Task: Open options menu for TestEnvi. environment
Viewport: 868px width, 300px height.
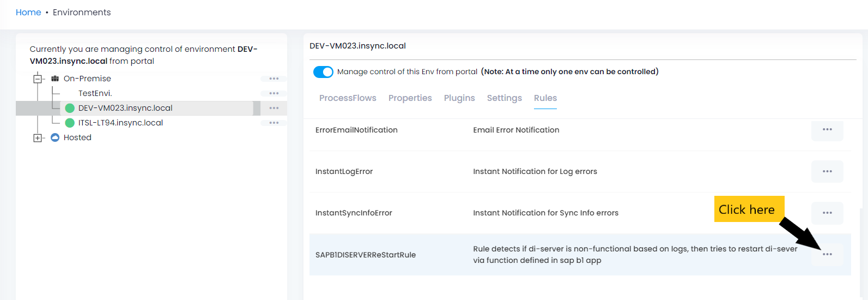Action: click(x=274, y=93)
